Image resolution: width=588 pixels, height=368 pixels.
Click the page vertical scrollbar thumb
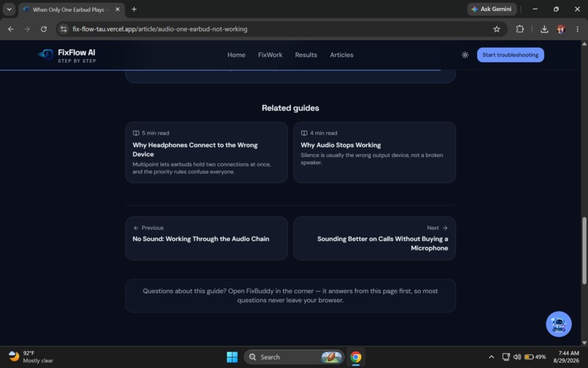point(584,250)
